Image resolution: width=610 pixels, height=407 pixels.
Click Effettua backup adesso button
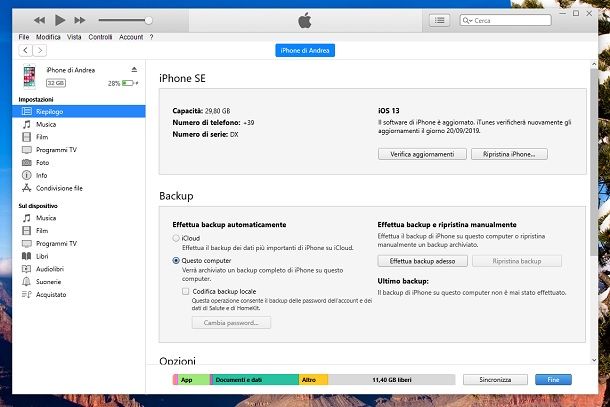tap(422, 261)
